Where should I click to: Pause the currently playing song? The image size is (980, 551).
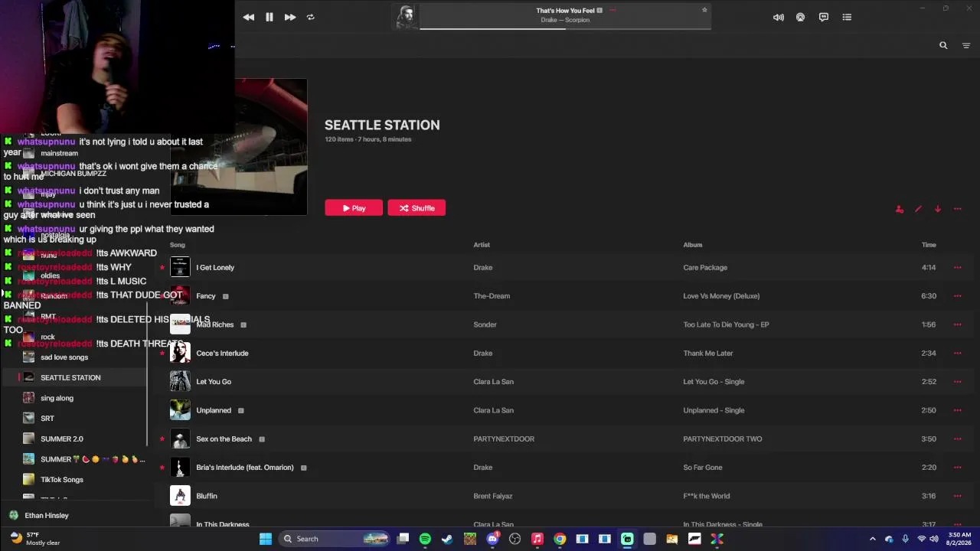(x=269, y=17)
